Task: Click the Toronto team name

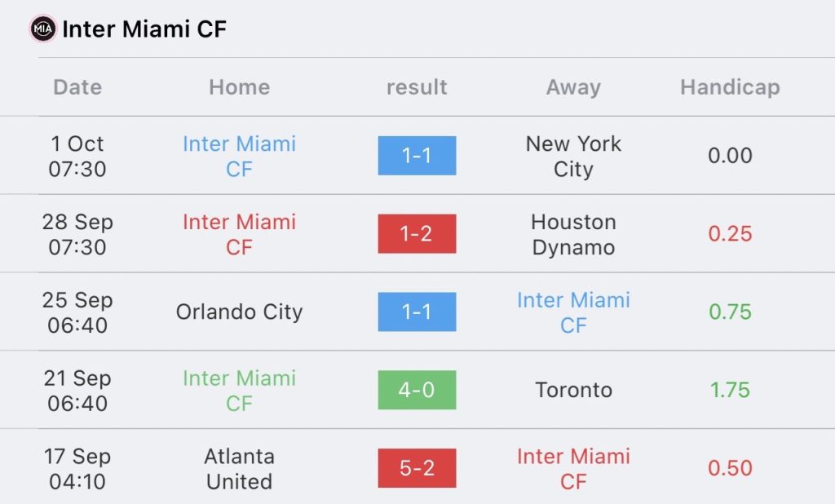Action: [573, 390]
